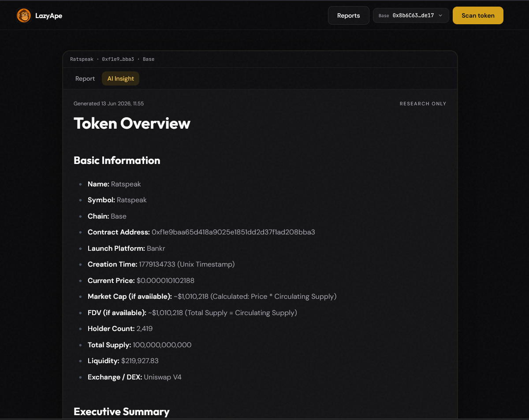Click the Creation Time 1779134733 value

pyautogui.click(x=186, y=264)
